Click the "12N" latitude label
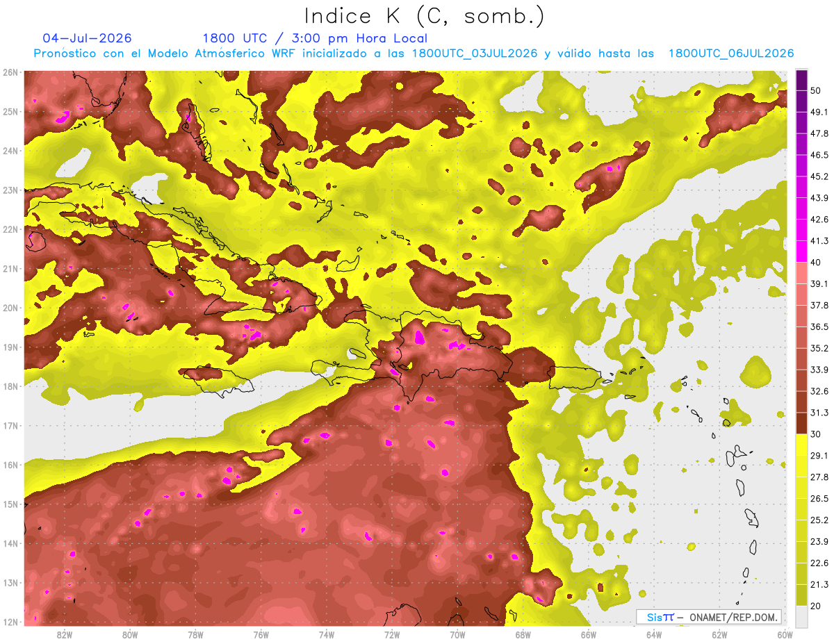 point(10,622)
